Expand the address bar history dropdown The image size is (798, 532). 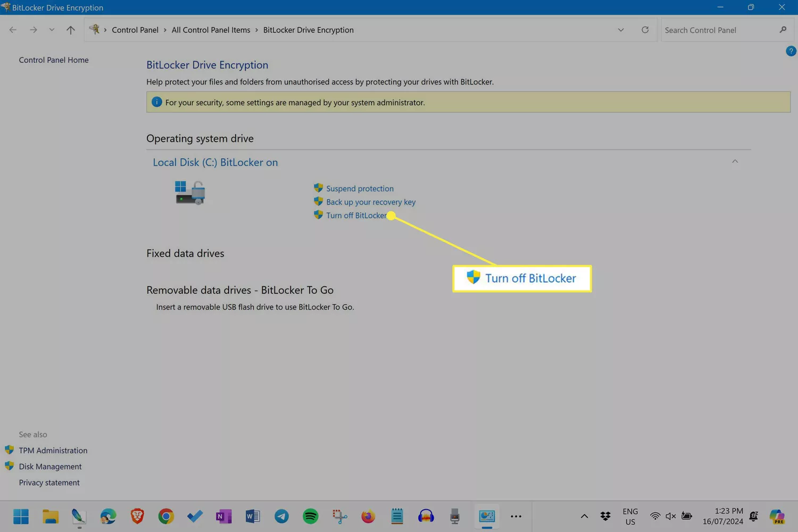coord(620,30)
